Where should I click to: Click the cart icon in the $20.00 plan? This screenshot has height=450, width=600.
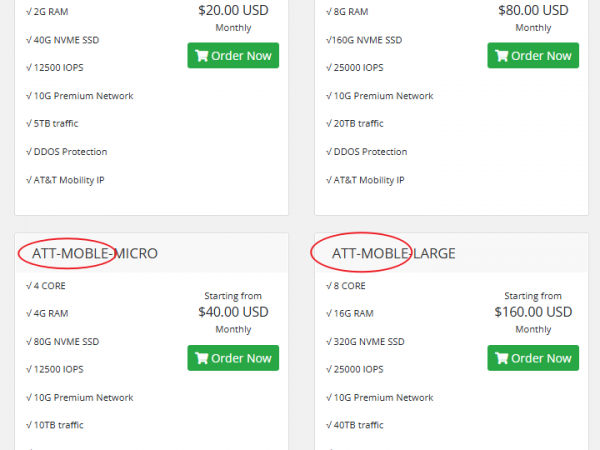point(201,56)
